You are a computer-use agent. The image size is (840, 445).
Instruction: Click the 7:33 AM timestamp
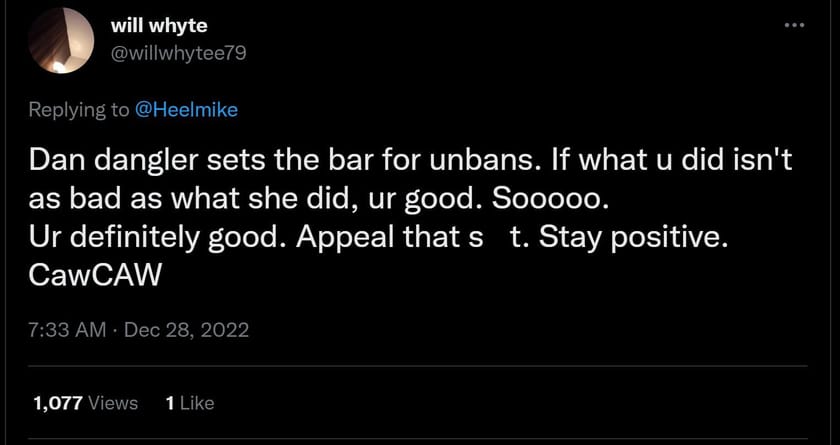click(x=69, y=330)
